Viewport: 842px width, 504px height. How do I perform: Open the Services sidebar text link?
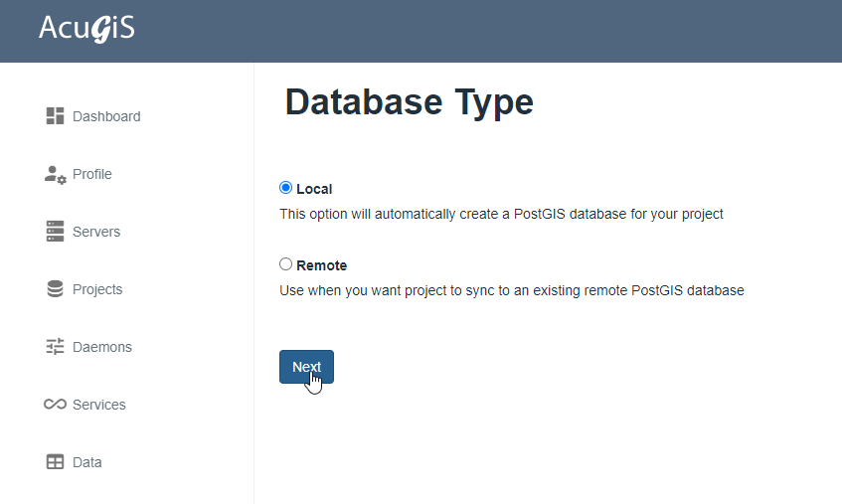(x=99, y=405)
